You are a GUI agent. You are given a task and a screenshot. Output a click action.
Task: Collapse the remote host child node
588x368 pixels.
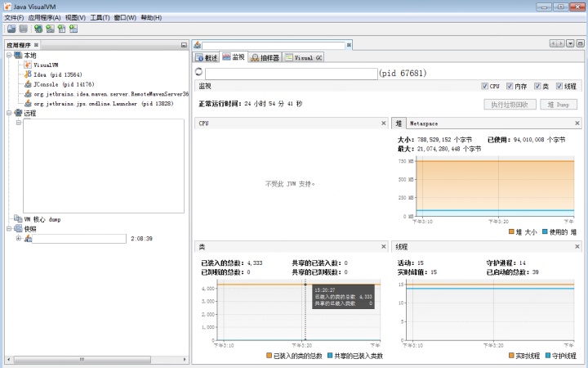18,123
